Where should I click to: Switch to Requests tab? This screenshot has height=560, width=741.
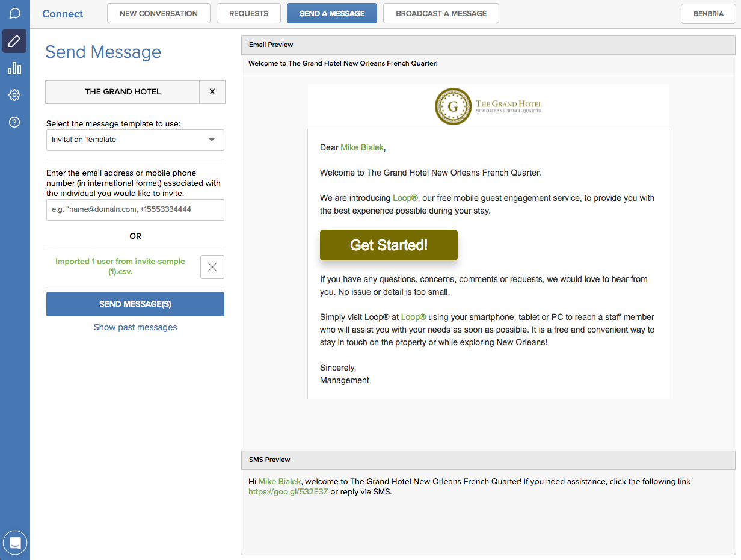click(248, 13)
